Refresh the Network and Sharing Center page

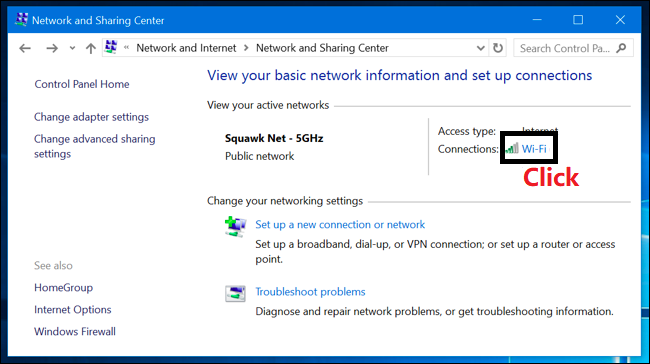pos(498,48)
